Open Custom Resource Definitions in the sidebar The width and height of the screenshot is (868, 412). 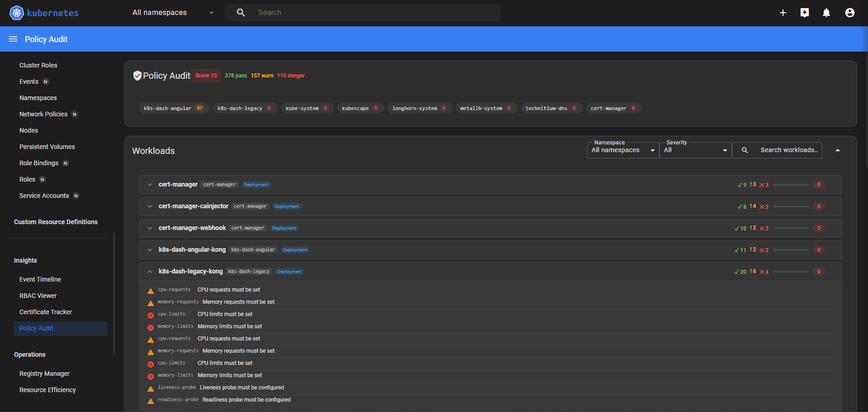[x=56, y=222]
